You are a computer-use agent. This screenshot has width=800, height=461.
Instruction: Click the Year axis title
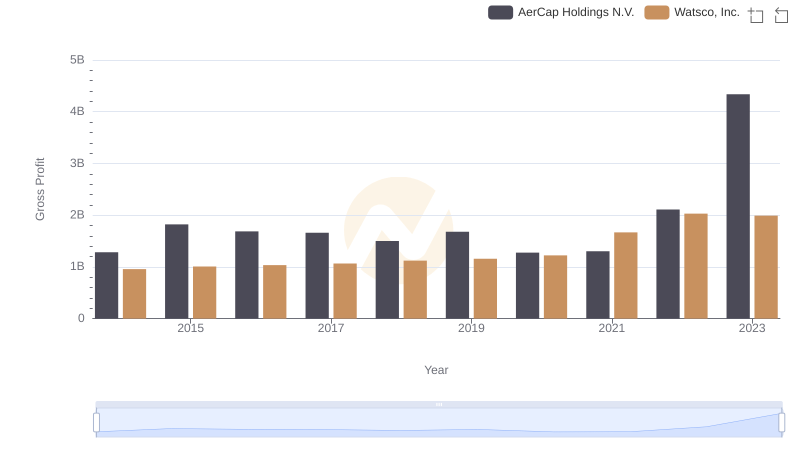(x=436, y=370)
